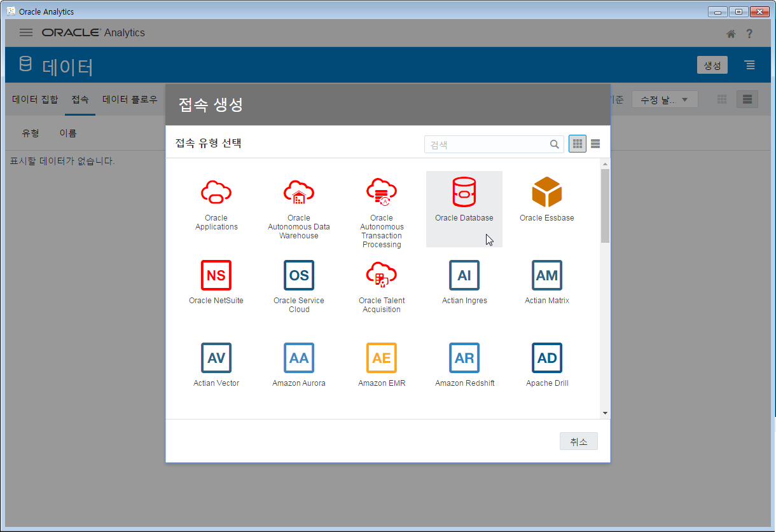
Task: Click the scrollbar up arrow
Action: coord(605,163)
